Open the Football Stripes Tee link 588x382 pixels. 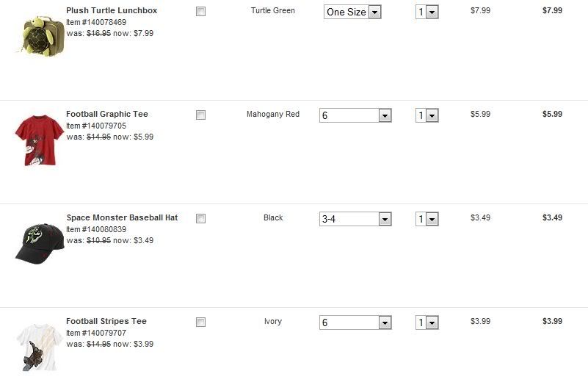(106, 321)
